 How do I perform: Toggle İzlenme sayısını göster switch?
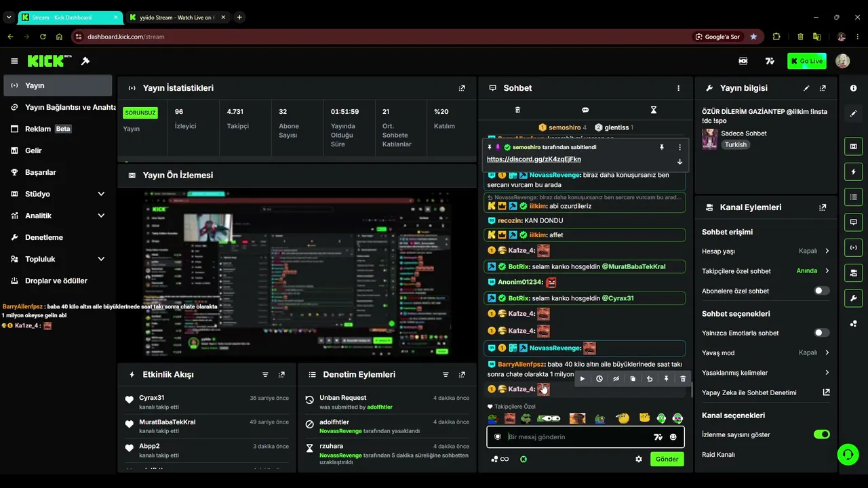[x=821, y=434]
